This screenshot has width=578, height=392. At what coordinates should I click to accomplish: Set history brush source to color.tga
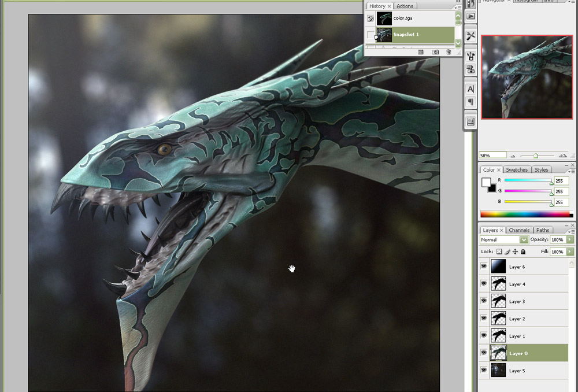click(x=370, y=19)
